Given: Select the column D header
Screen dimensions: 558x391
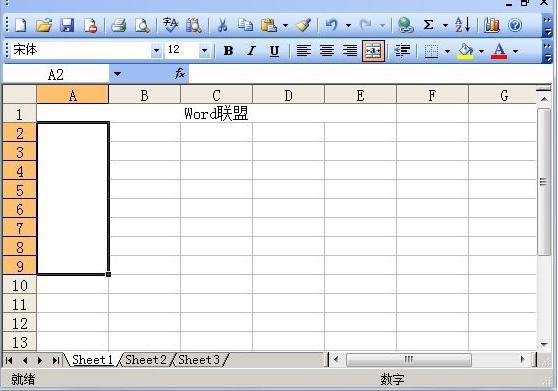Looking at the screenshot, I should tap(288, 95).
